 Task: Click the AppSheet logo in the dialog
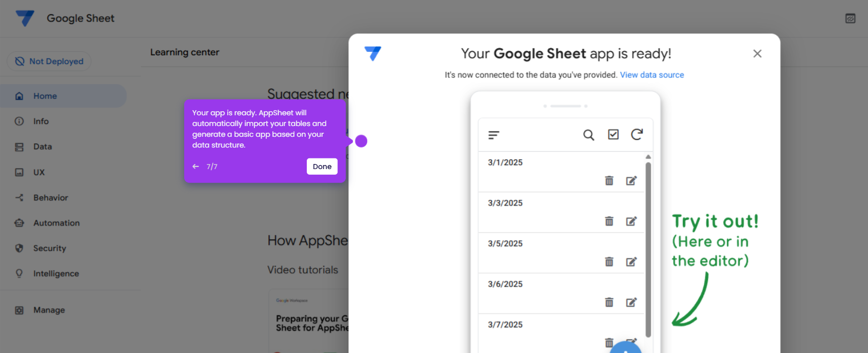(x=373, y=53)
